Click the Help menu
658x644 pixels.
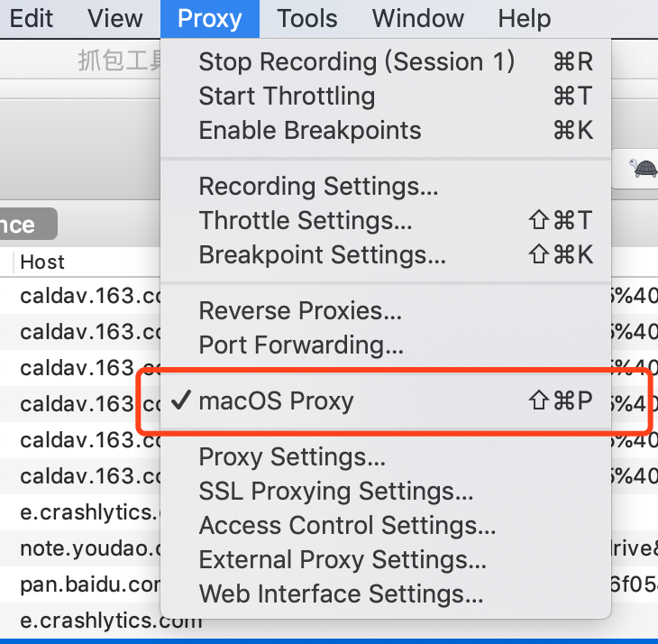pos(524,18)
